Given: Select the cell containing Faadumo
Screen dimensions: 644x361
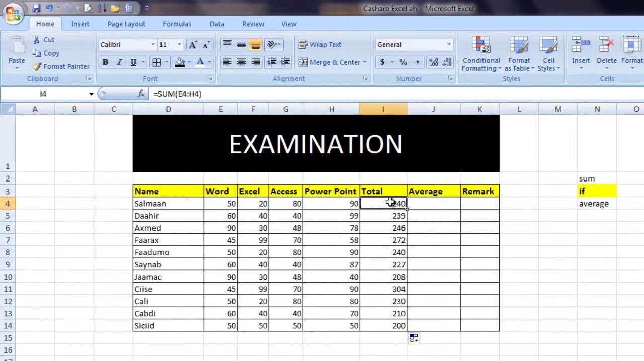Looking at the screenshot, I should (x=168, y=252).
